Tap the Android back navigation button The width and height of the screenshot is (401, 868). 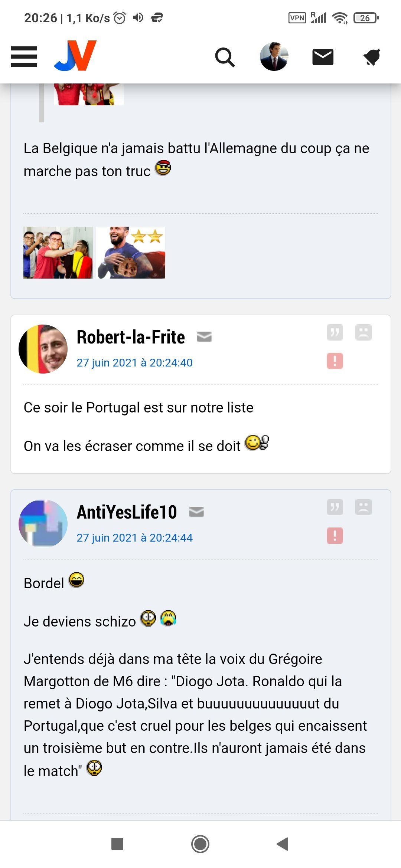pyautogui.click(x=283, y=844)
